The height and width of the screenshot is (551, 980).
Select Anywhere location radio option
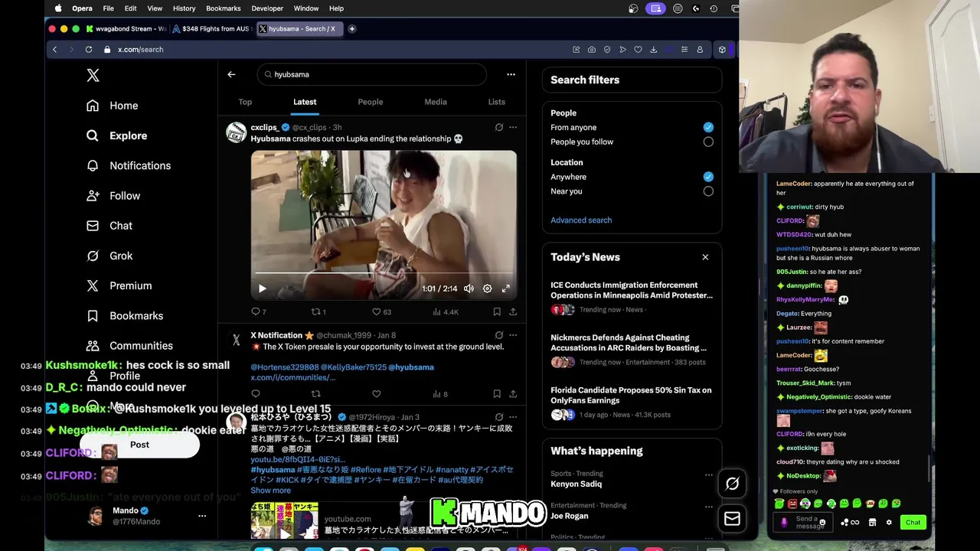pyautogui.click(x=708, y=177)
